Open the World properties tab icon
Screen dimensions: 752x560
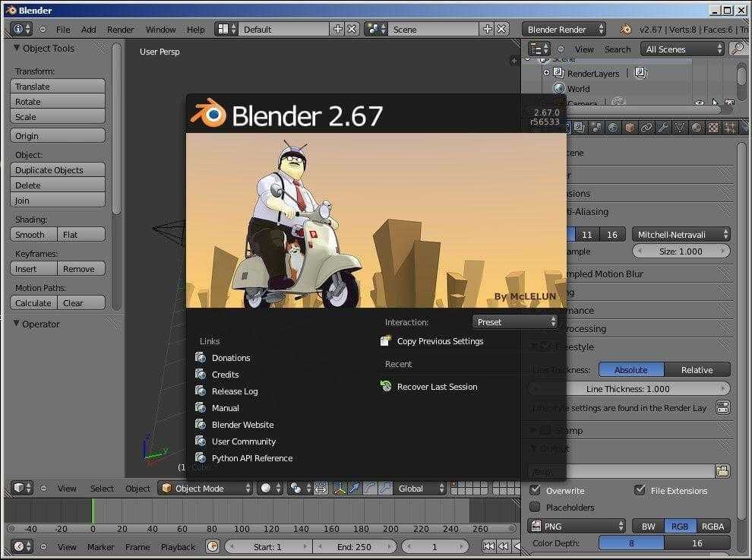click(x=613, y=128)
